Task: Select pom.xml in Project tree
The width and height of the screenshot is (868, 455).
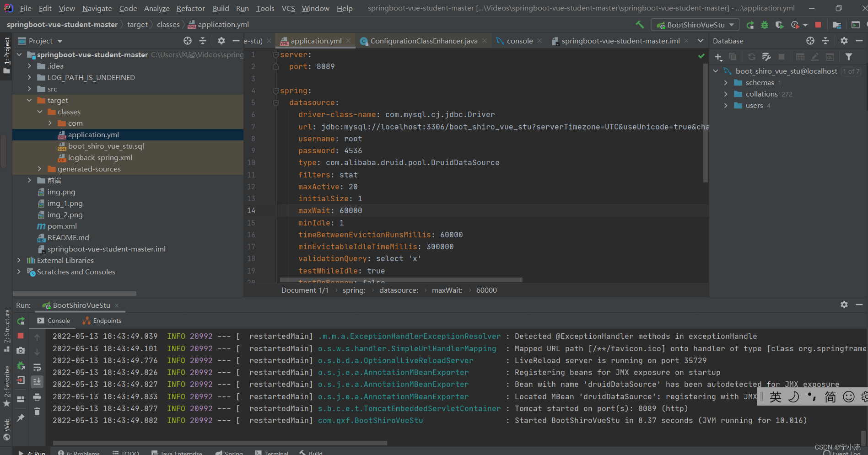Action: [62, 226]
